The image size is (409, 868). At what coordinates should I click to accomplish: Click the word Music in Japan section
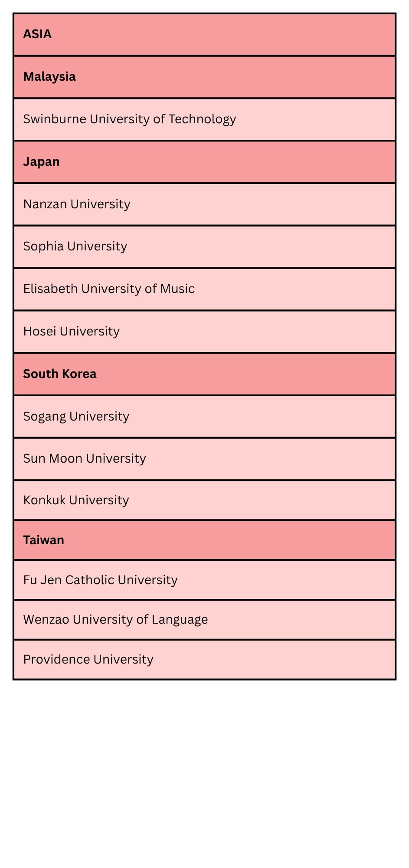(x=177, y=289)
